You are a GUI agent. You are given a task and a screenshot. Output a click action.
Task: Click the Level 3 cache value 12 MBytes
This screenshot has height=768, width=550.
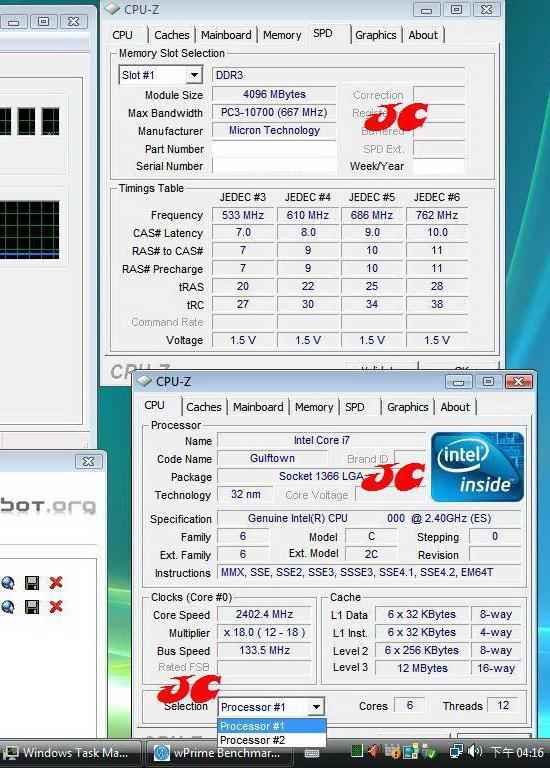tap(422, 668)
